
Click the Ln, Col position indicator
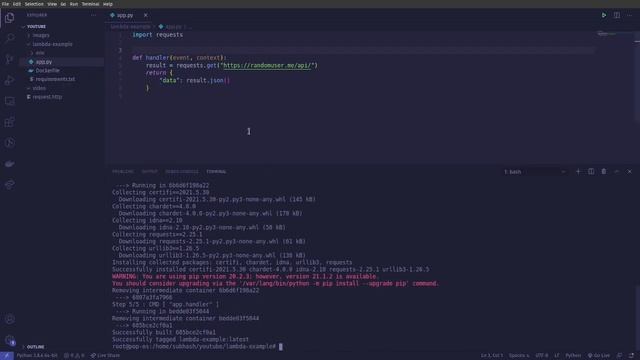click(x=492, y=356)
